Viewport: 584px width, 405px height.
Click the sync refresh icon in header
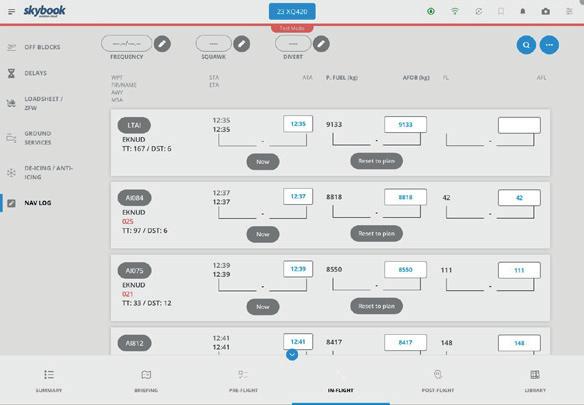(x=478, y=12)
